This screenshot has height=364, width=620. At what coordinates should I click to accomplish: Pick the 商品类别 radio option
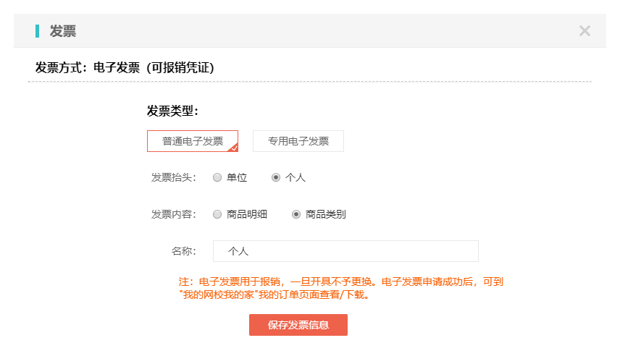click(x=296, y=214)
